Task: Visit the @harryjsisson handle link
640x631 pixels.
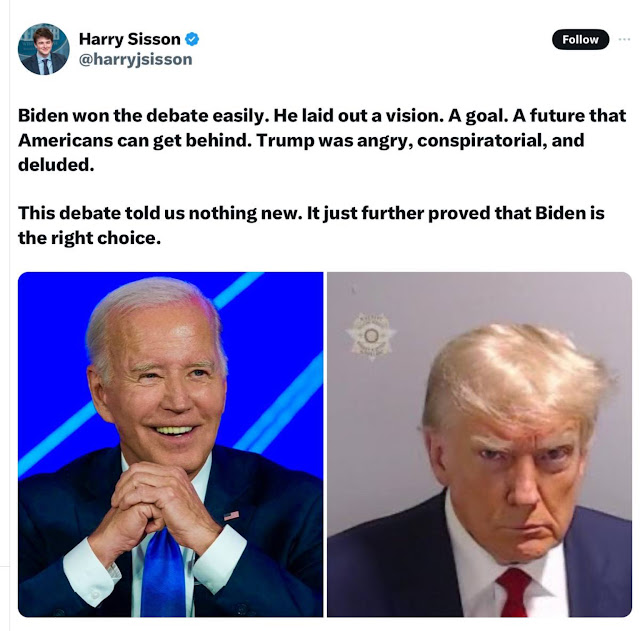Action: 135,60
